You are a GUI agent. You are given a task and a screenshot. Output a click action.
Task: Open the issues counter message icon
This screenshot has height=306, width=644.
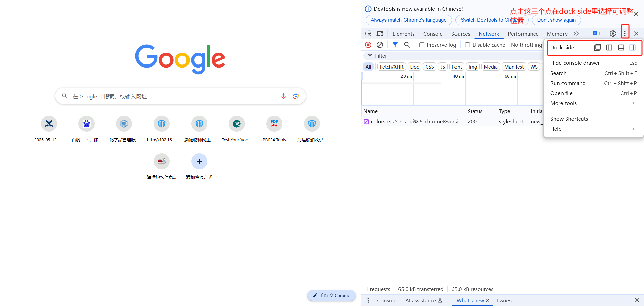tap(597, 33)
